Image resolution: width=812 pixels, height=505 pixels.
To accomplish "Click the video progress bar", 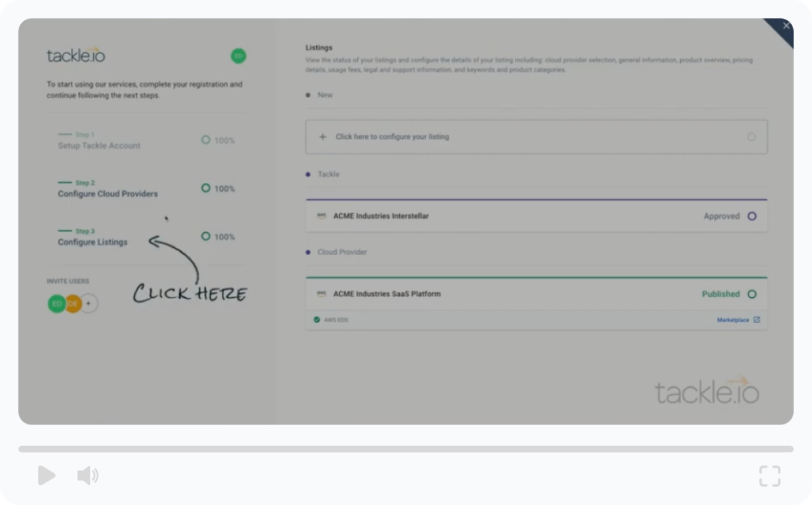I will pos(406,449).
